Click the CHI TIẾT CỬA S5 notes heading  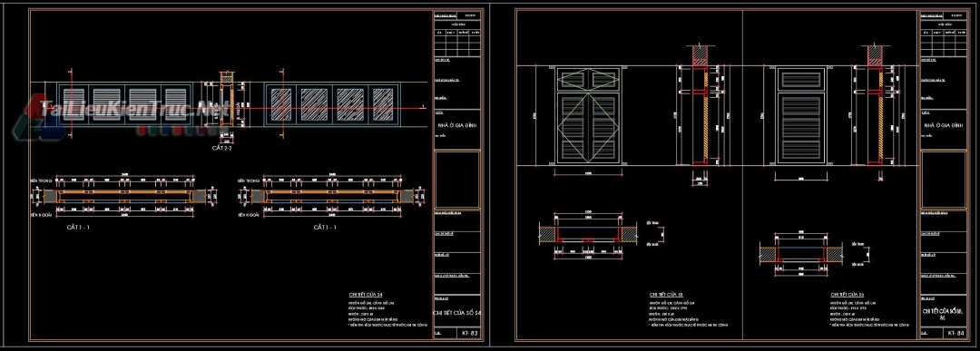coord(666,294)
